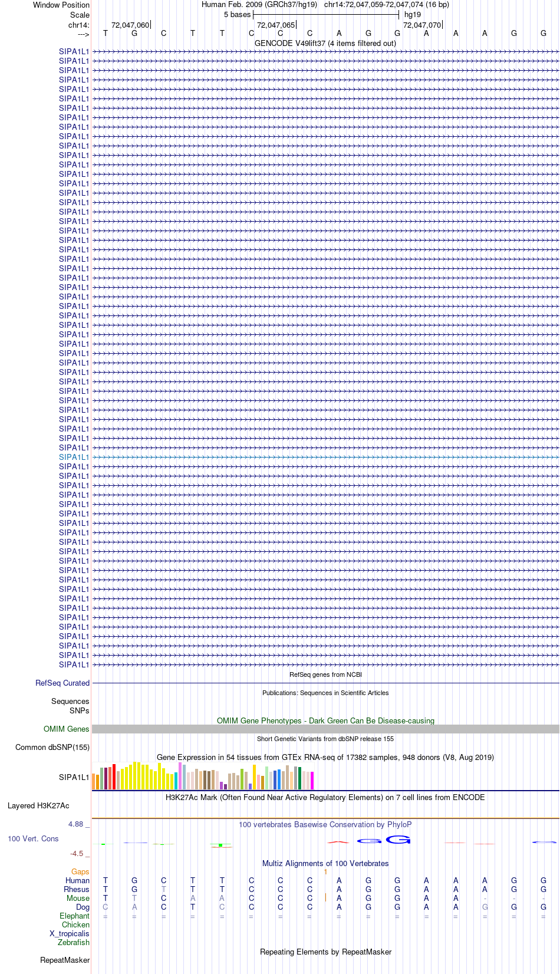Click the Scale label

[x=80, y=15]
